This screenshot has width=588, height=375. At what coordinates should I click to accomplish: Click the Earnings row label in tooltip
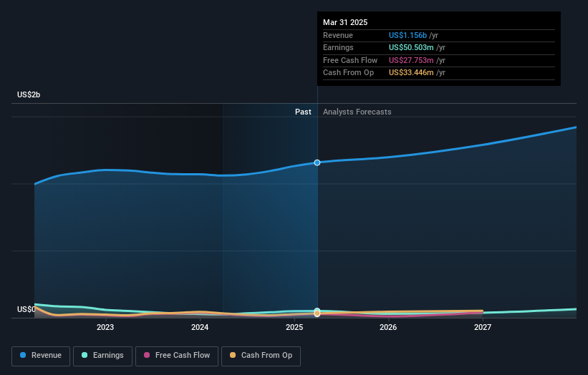[x=338, y=47]
